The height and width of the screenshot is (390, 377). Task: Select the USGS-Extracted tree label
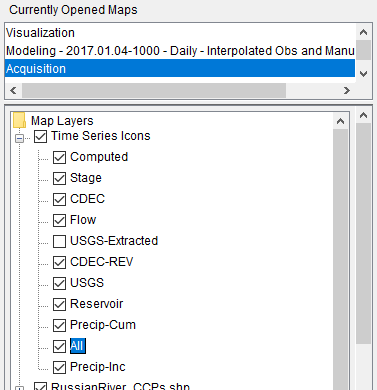114,241
